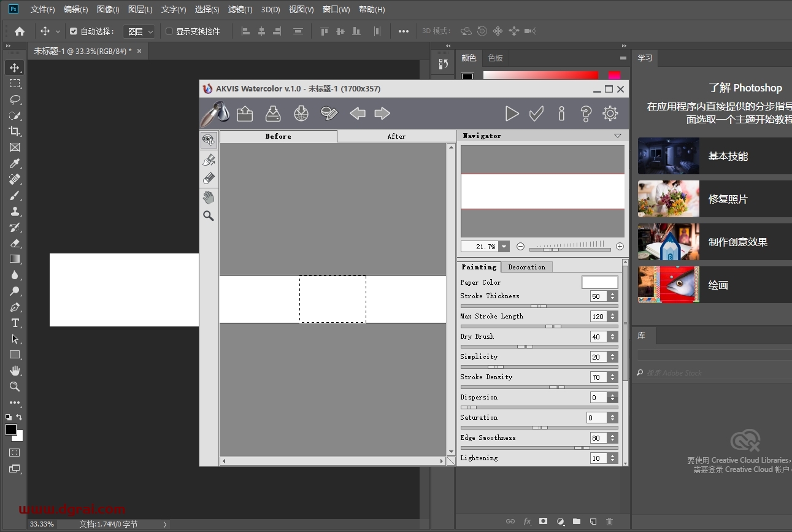Click the Lightening value field
Viewport: 792px width, 532px height.
coord(598,458)
